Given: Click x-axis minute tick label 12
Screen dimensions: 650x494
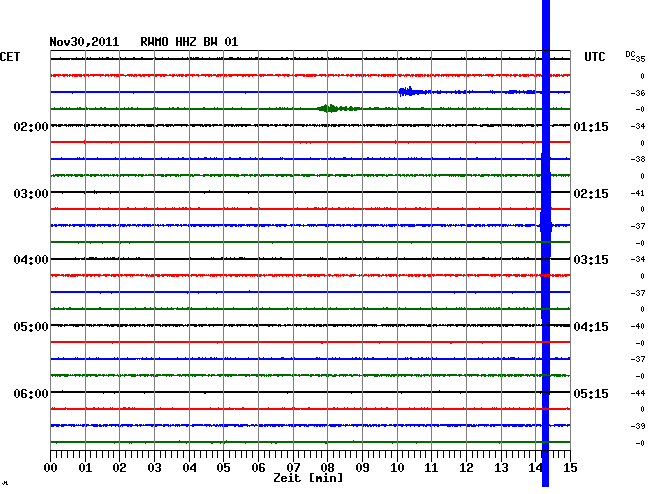Looking at the screenshot, I should pyautogui.click(x=466, y=467).
